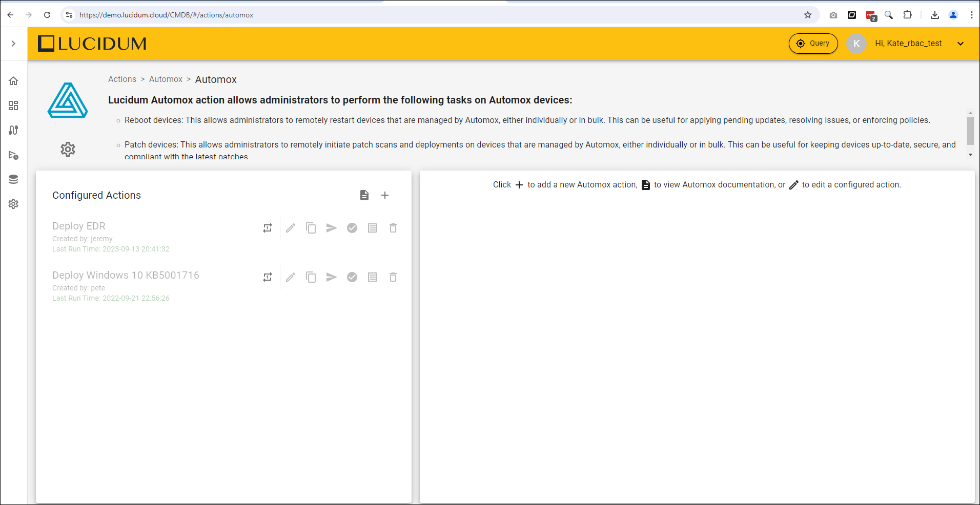Image resolution: width=980 pixels, height=505 pixels.
Task: Click the description scrollbar up arrow
Action: coord(970,113)
